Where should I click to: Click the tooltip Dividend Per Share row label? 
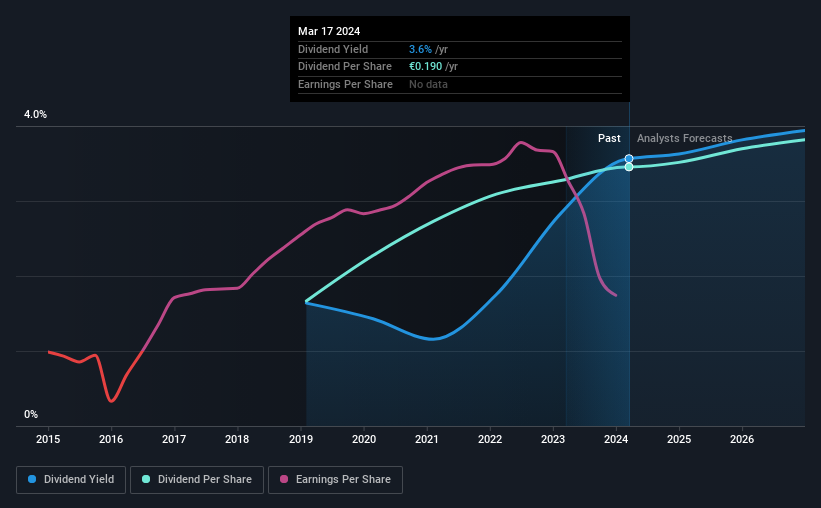345,67
